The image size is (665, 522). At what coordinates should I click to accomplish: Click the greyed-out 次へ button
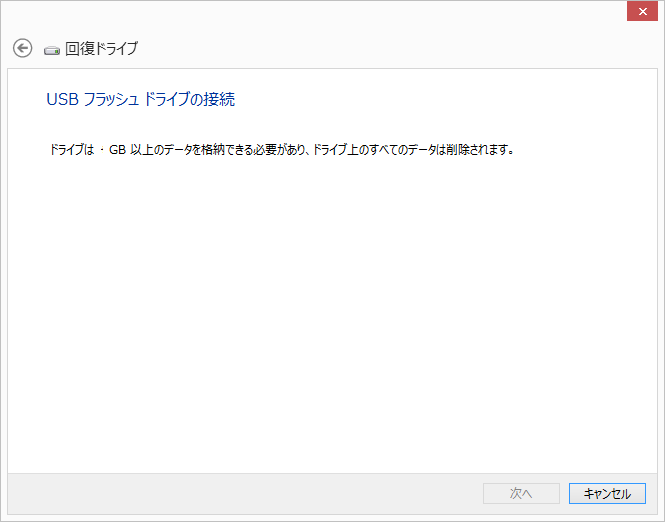coord(521,494)
